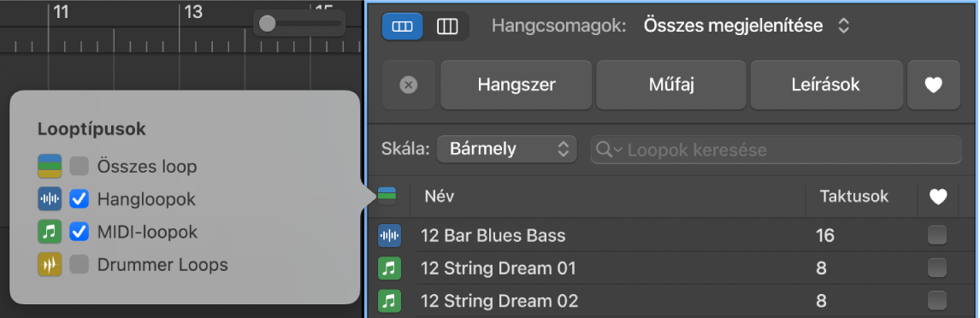The height and width of the screenshot is (318, 980).
Task: Click MIDI icon beside 12 String Dream 01
Action: [389, 268]
